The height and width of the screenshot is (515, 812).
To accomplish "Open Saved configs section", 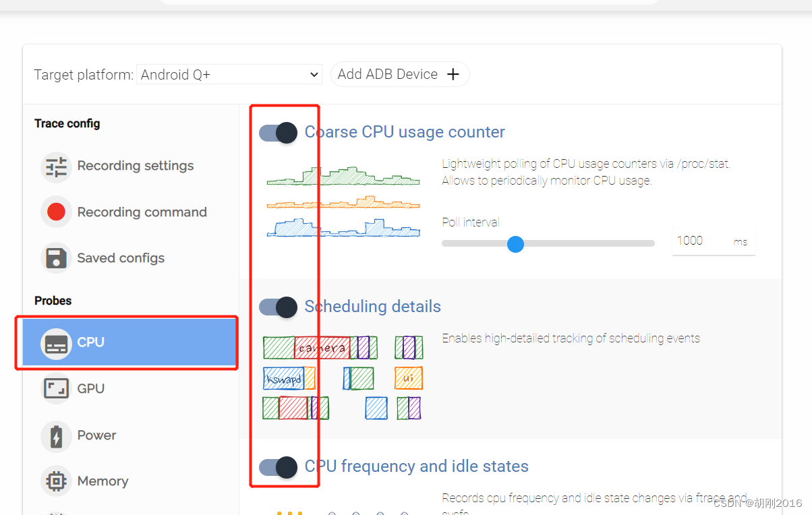I will pyautogui.click(x=132, y=258).
